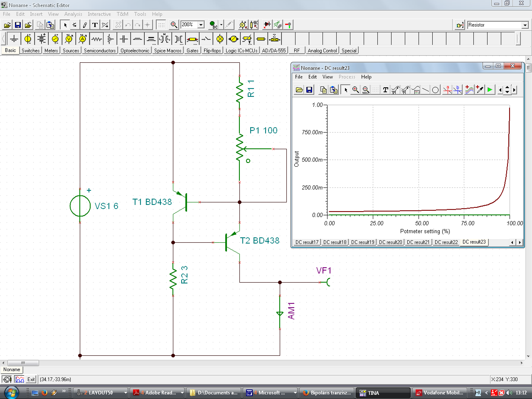This screenshot has height=399, width=532.
Task: Click the horizontal scrollbar thumb of the schematic
Action: pos(23,363)
